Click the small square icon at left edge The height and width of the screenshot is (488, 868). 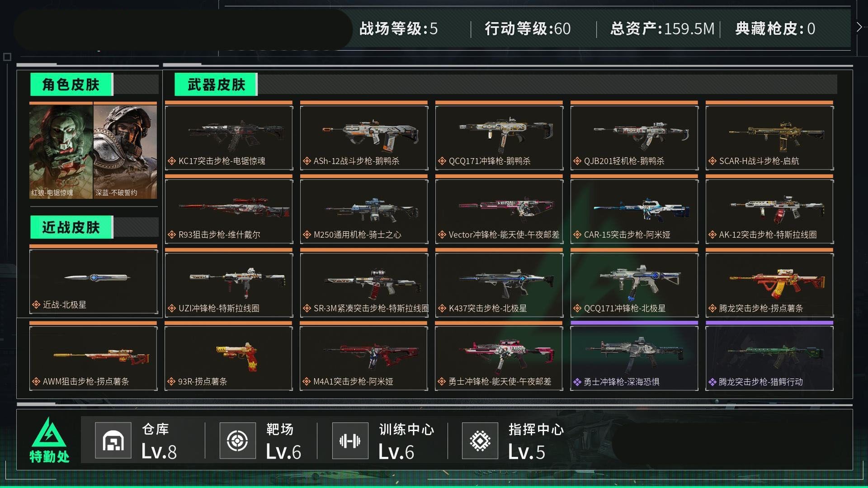[7, 57]
